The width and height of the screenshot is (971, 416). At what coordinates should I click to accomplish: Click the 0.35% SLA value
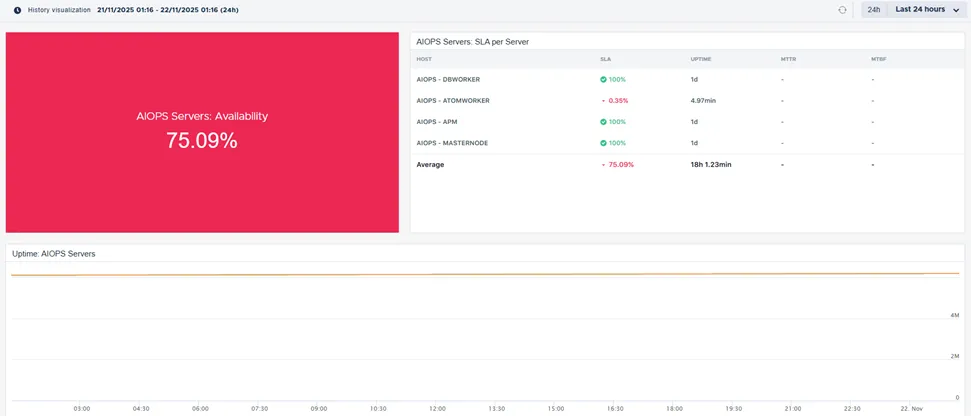pyautogui.click(x=619, y=101)
